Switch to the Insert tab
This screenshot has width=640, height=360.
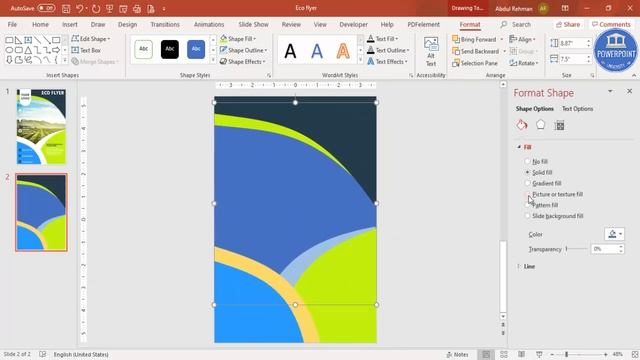tap(70, 24)
